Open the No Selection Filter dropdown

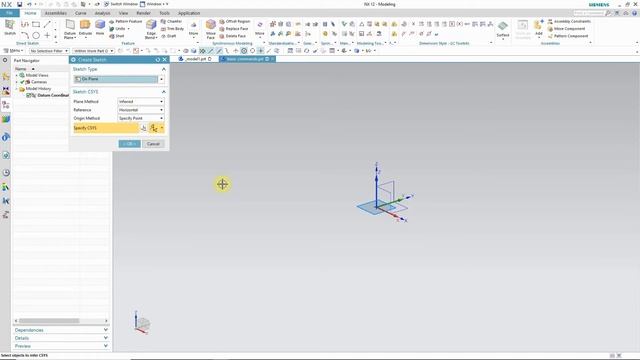click(49, 51)
